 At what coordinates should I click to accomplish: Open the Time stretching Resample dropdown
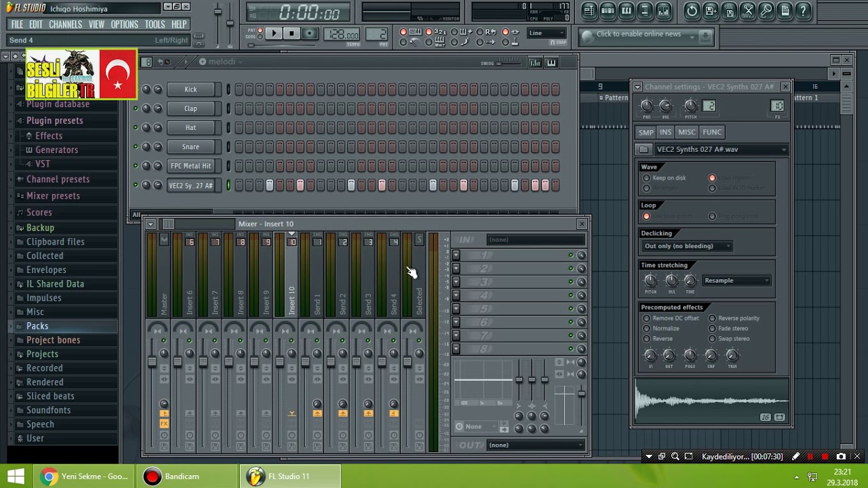(736, 281)
